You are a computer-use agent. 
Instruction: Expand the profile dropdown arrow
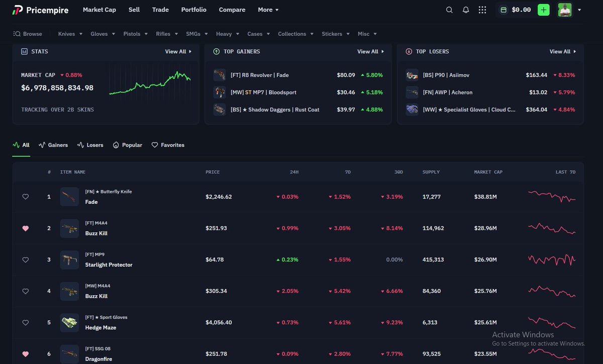coord(579,10)
